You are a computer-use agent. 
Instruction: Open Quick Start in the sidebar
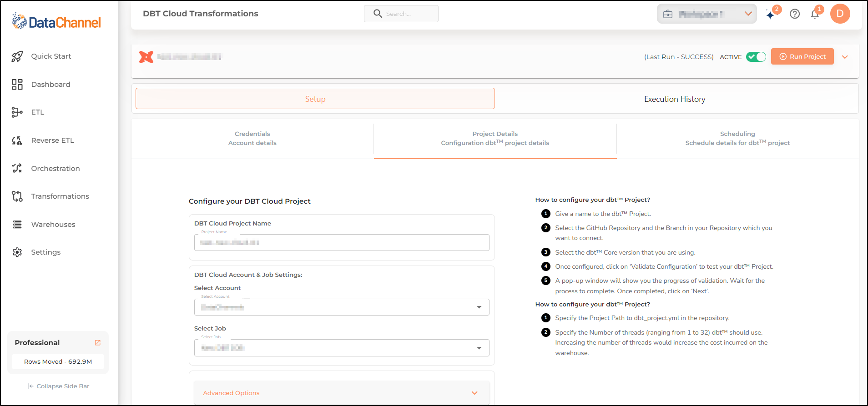[x=51, y=56]
